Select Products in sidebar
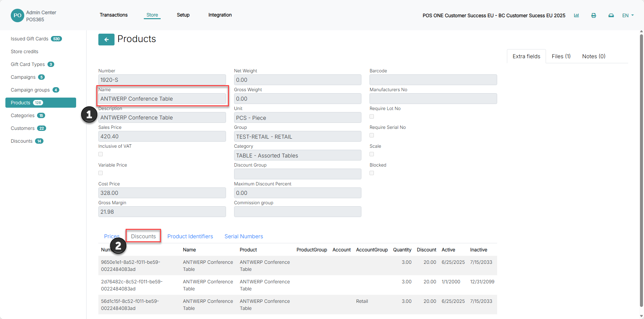 pos(41,103)
